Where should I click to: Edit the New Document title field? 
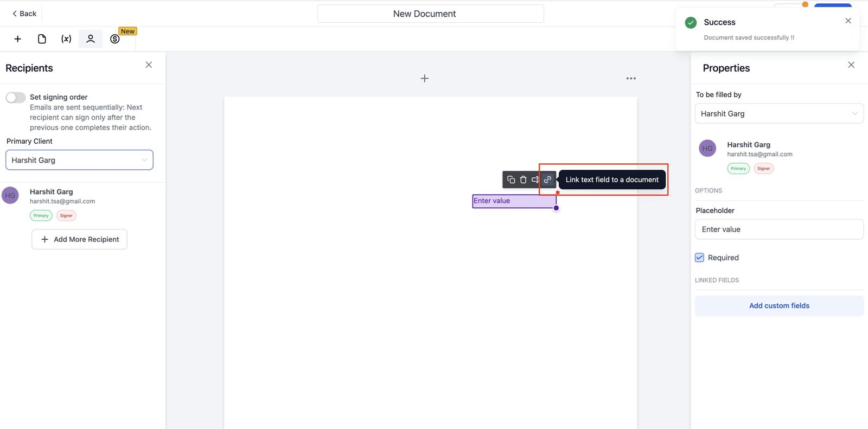tap(430, 14)
